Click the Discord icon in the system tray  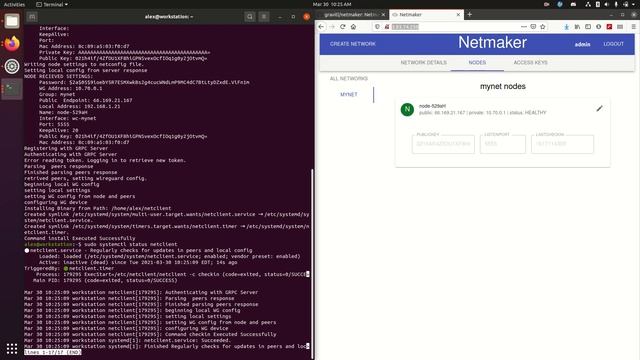(x=573, y=4)
